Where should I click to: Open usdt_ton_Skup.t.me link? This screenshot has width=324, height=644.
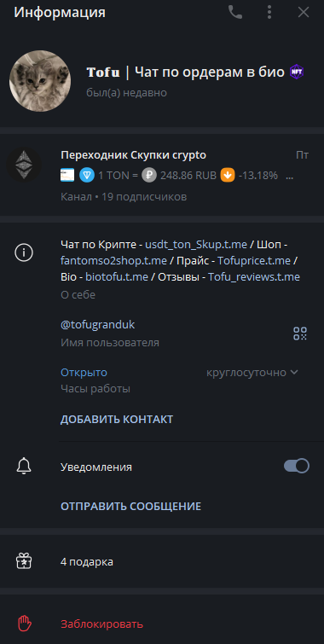tap(196, 244)
